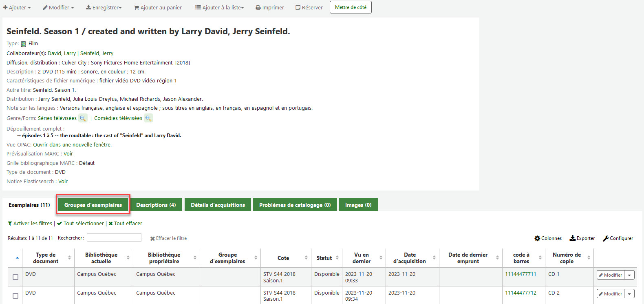Sort by Groupe d'exemplaires column

tap(230, 258)
